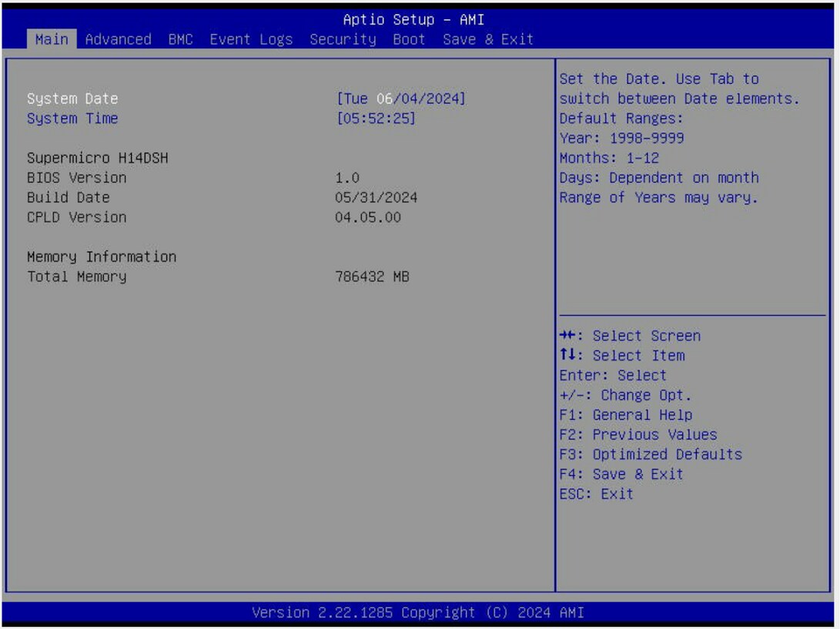Switch to the Boot tab
This screenshot has width=840, height=629.
pos(409,39)
